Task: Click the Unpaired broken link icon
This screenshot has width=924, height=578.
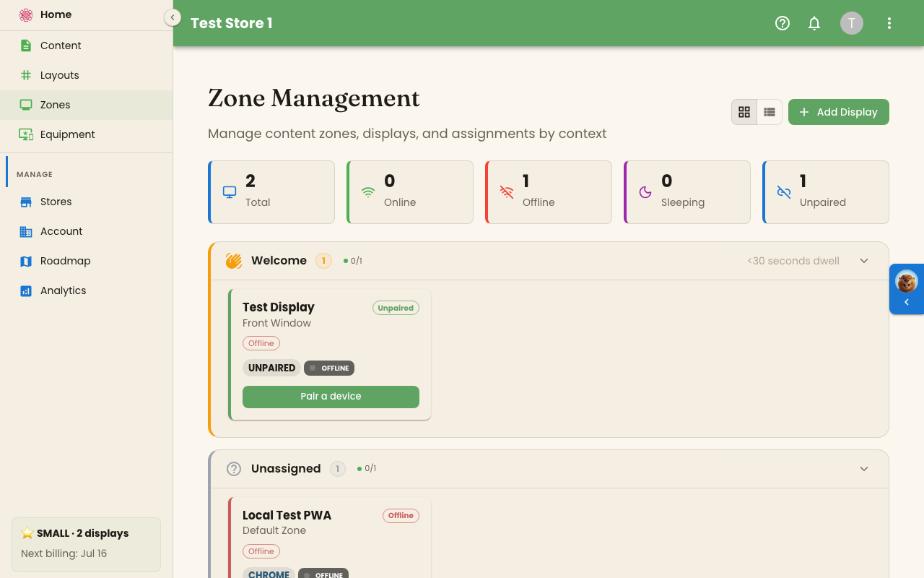Action: pos(784,192)
